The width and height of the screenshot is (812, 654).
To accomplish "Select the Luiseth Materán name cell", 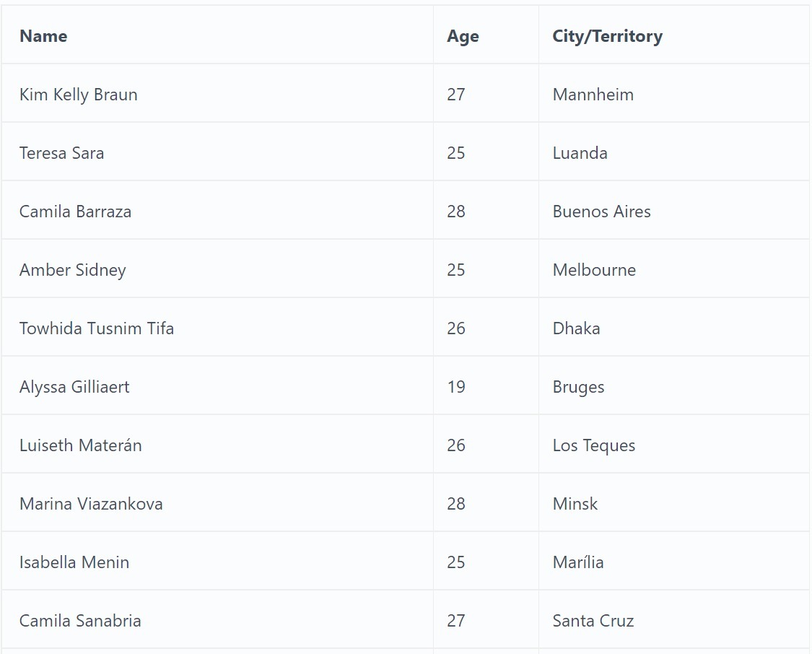I will pos(80,445).
